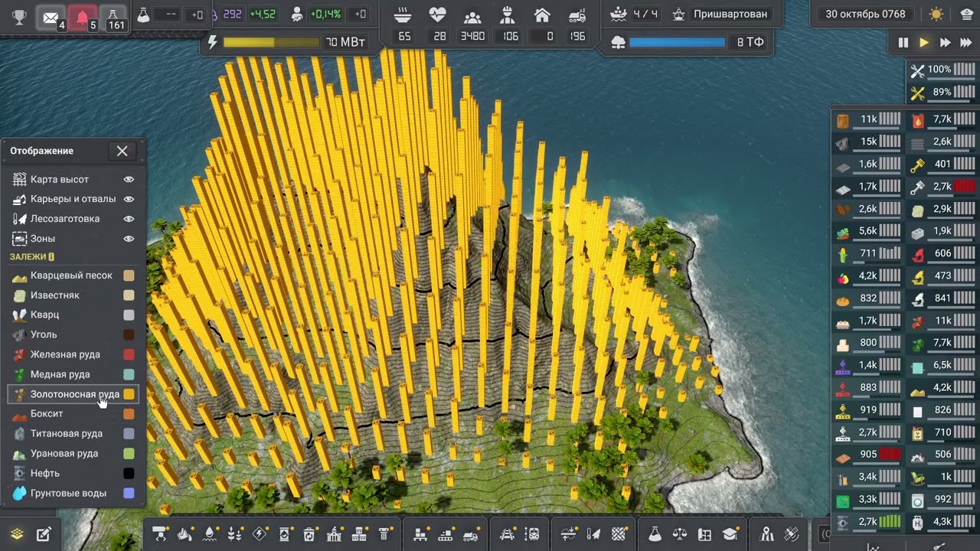The width and height of the screenshot is (980, 551).
Task: Click the ЗАЛЕЖИ info badge
Action: click(x=51, y=257)
